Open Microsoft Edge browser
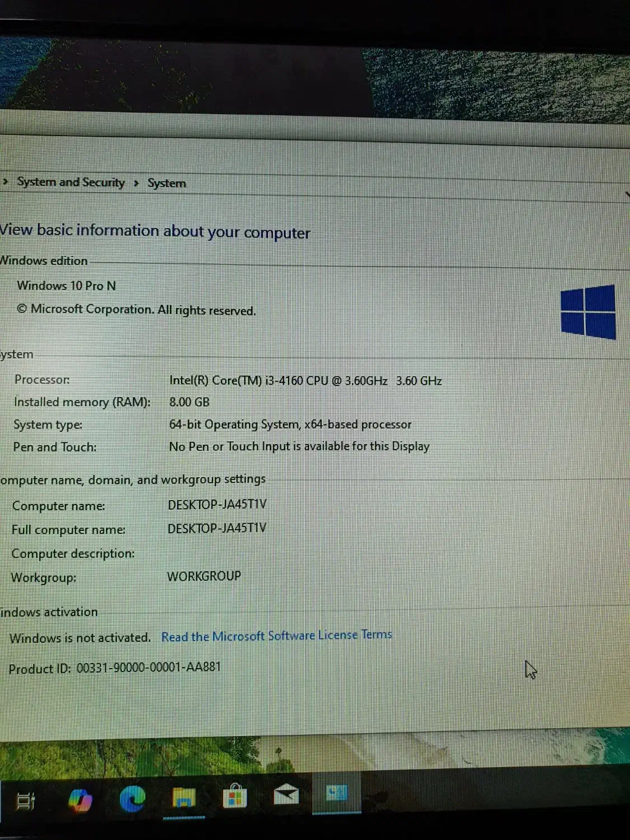The image size is (630, 840). pyautogui.click(x=132, y=799)
